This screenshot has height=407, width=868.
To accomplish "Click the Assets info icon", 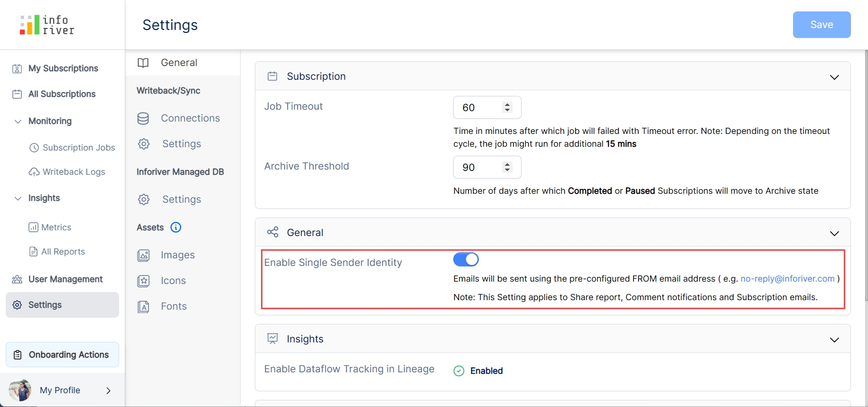I will [x=176, y=227].
